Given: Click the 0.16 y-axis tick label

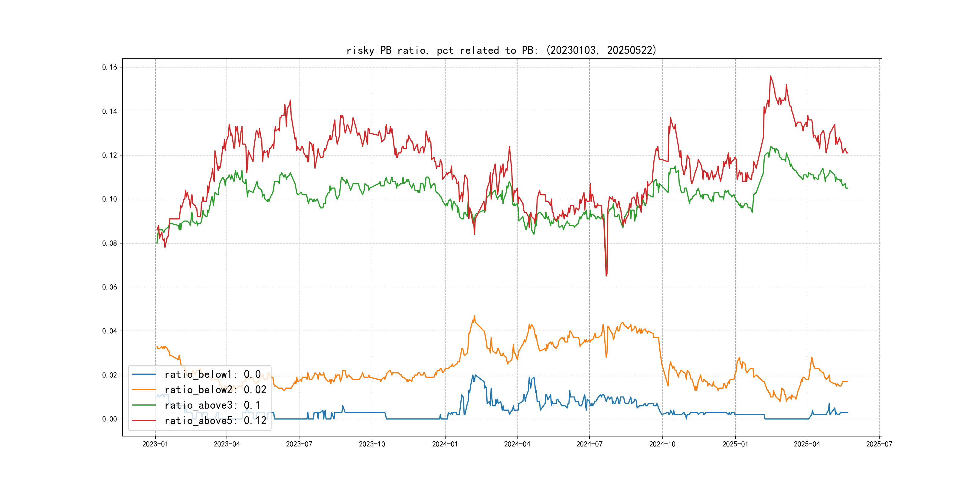Looking at the screenshot, I should click(109, 67).
